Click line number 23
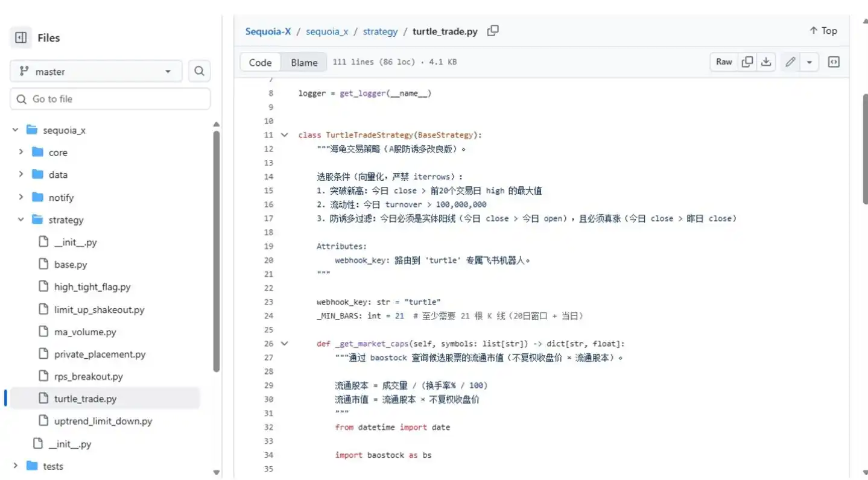This screenshot has width=868, height=480. tap(268, 302)
